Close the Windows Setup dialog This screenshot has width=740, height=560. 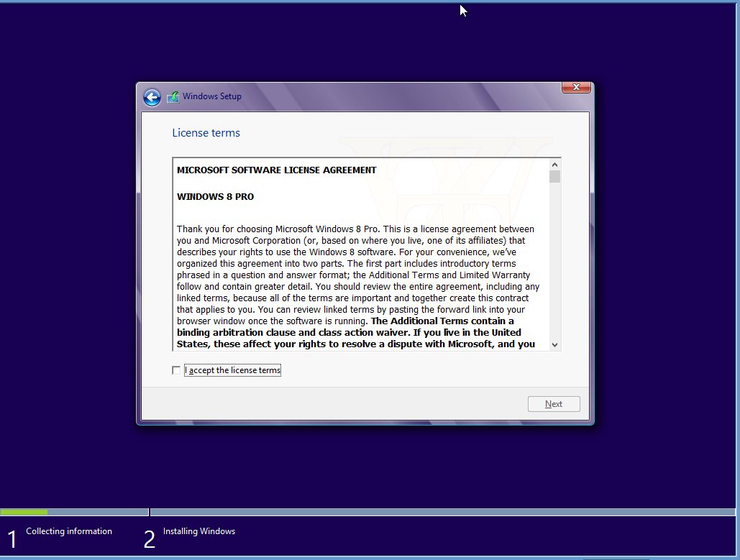pos(576,87)
